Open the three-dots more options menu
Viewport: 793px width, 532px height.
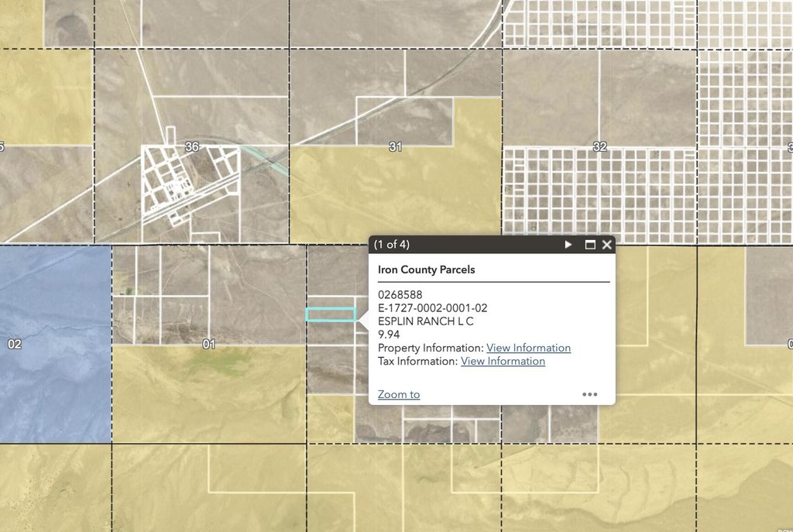590,394
